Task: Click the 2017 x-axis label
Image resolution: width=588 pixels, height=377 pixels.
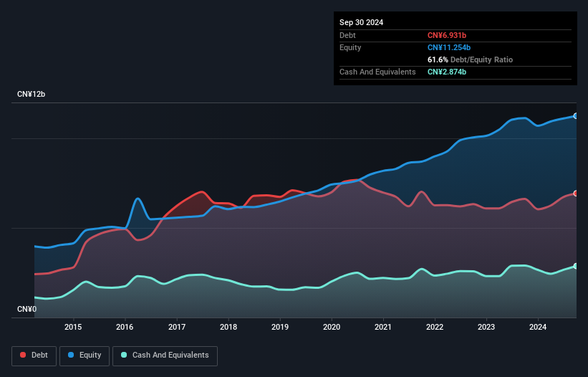Action: tap(177, 327)
